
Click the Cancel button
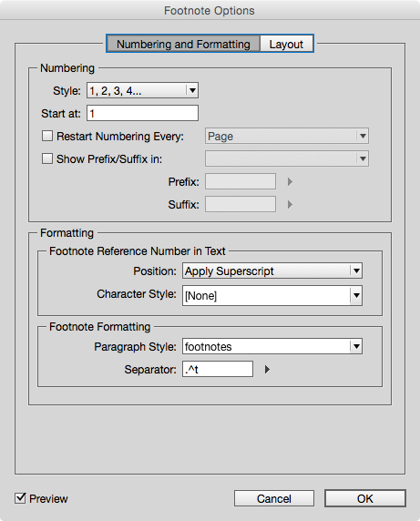(274, 498)
